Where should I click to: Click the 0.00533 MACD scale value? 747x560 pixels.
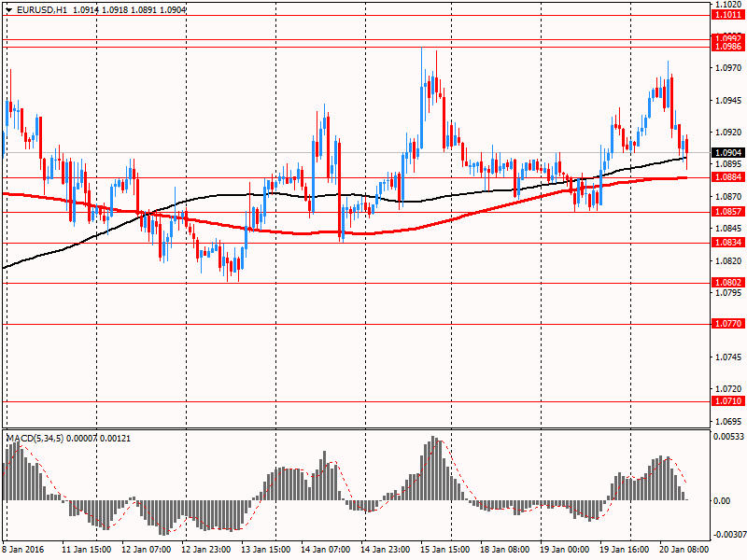(727, 437)
